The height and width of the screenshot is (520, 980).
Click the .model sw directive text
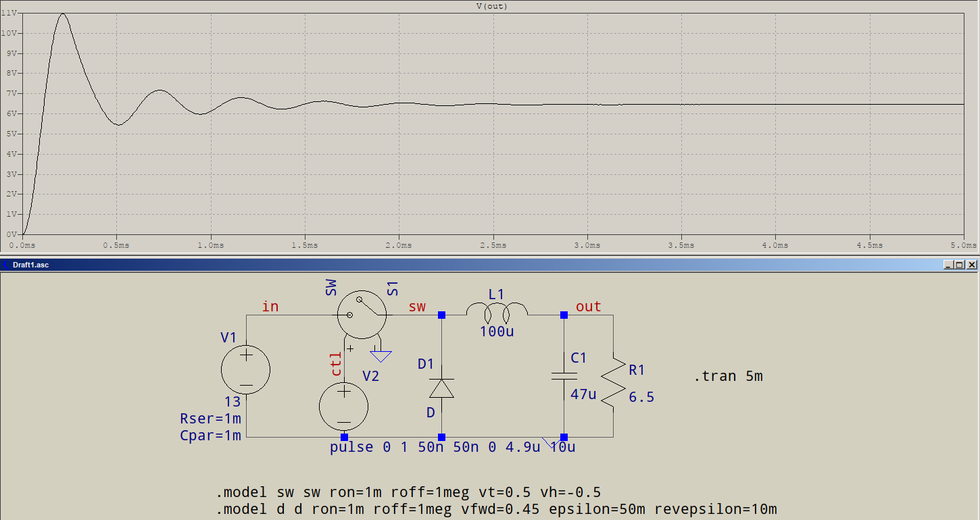[x=408, y=492]
